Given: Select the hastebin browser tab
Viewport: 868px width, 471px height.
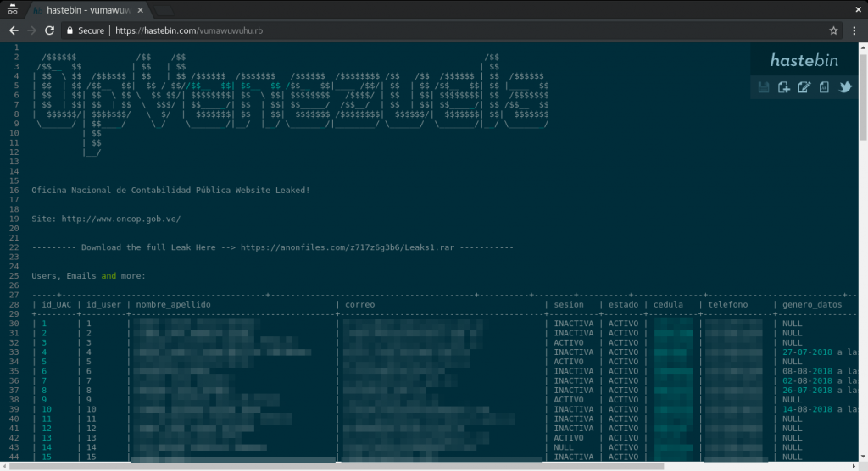Looking at the screenshot, I should (x=87, y=10).
